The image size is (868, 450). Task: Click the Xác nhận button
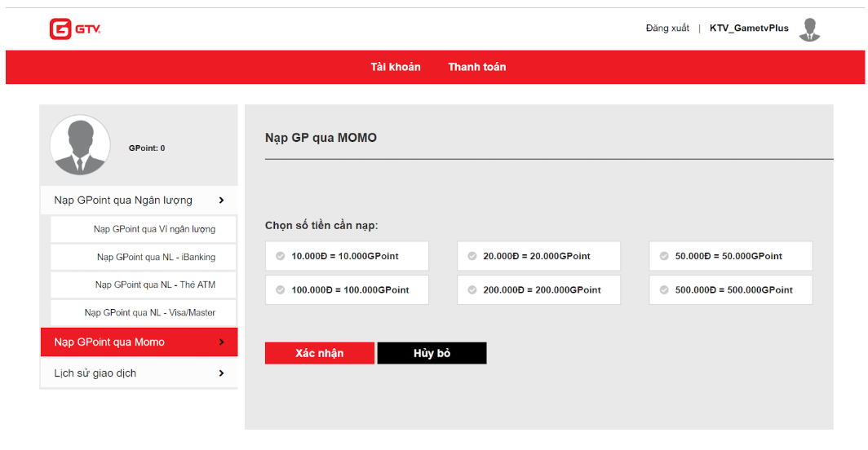coord(320,353)
